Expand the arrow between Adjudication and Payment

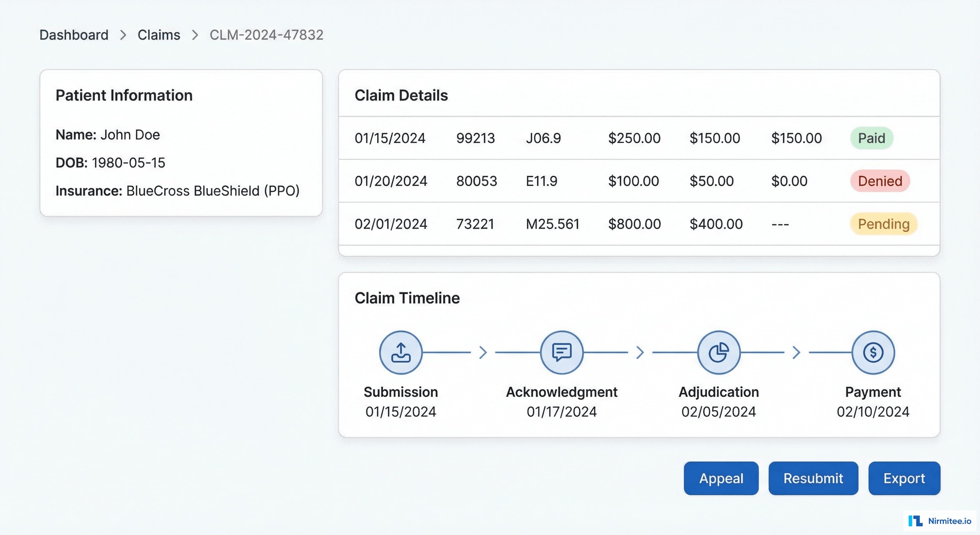pos(796,352)
